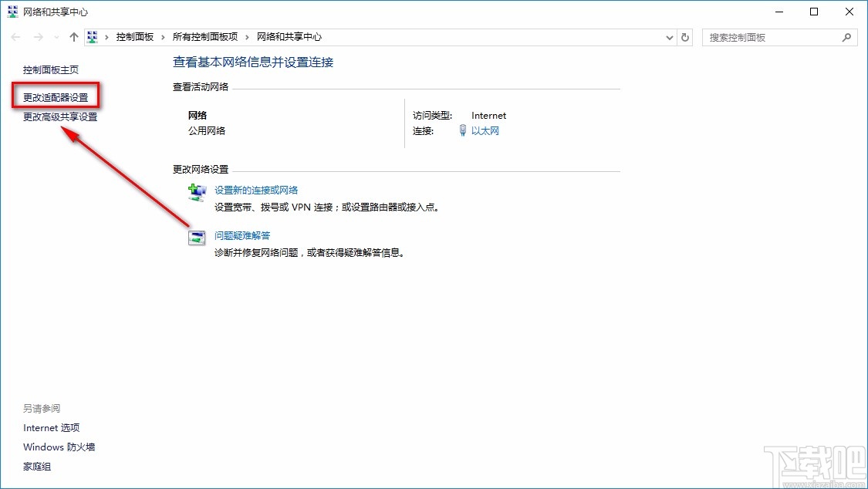Open the recent pages dropdown beside forward arrow
This screenshot has width=868, height=489.
(56, 36)
